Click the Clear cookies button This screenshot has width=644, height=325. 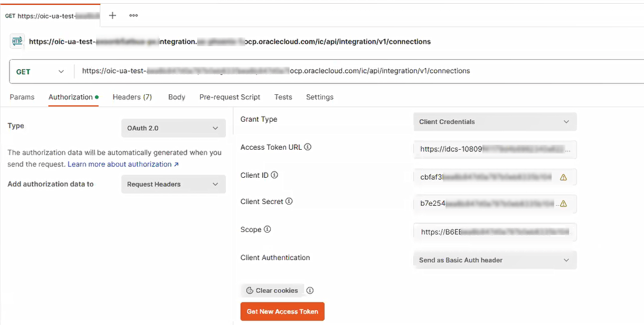(x=272, y=291)
